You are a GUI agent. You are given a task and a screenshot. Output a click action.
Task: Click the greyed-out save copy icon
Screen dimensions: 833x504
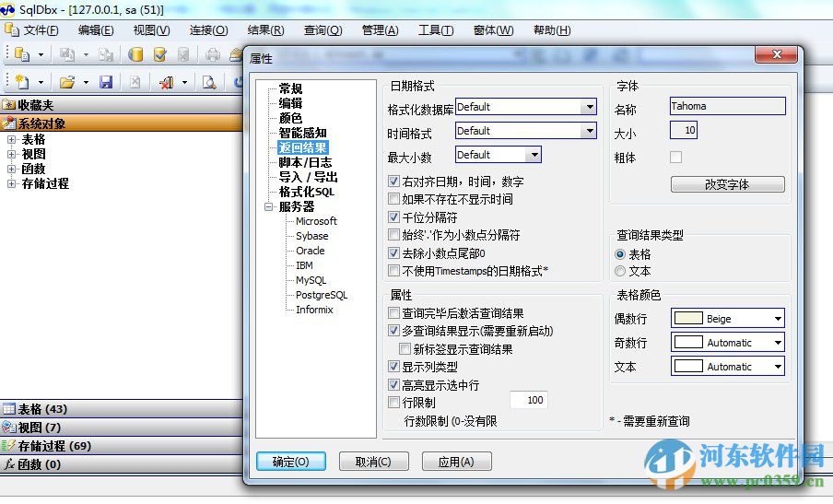67,54
